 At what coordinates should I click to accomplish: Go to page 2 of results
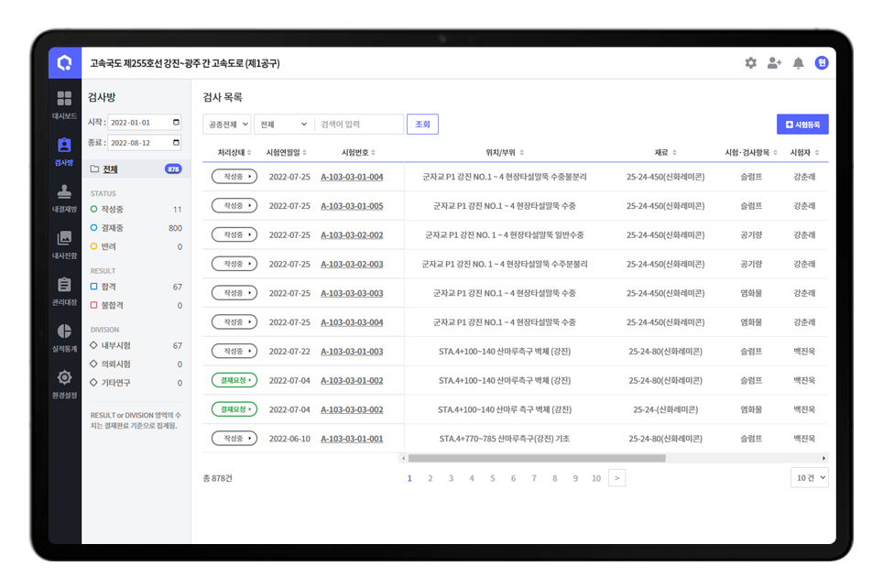pos(430,478)
